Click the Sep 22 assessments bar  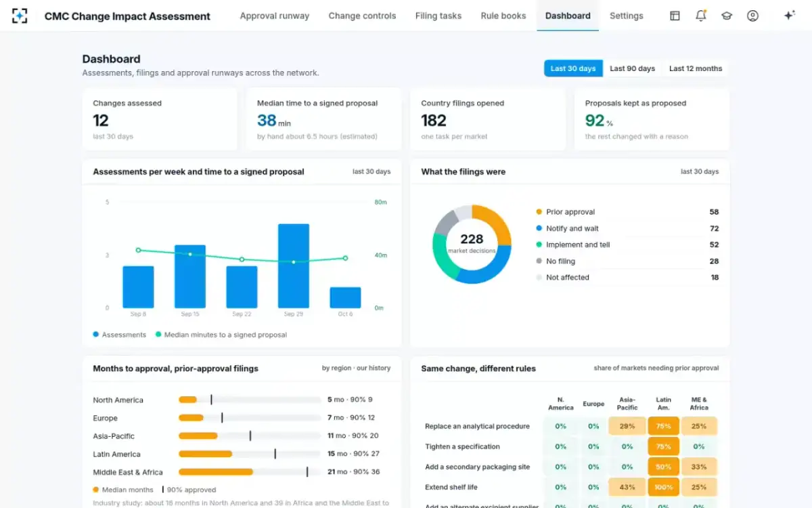point(242,287)
